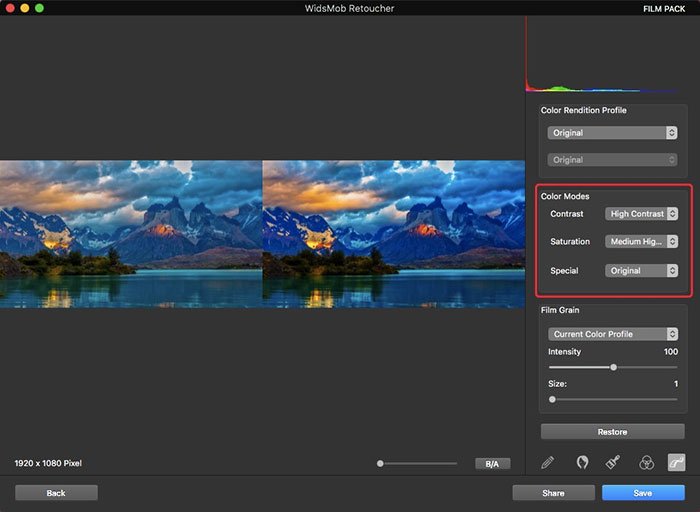The image size is (700, 512).
Task: Open the three-circle color filter icon
Action: pos(646,462)
